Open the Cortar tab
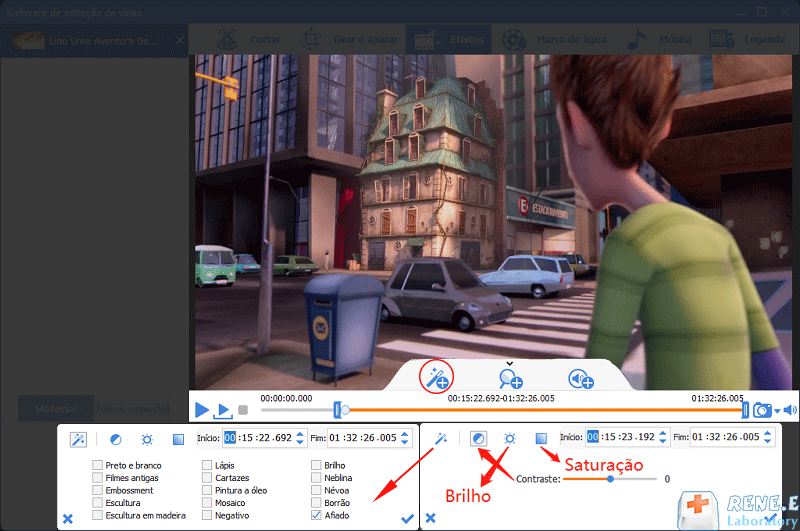 point(248,39)
